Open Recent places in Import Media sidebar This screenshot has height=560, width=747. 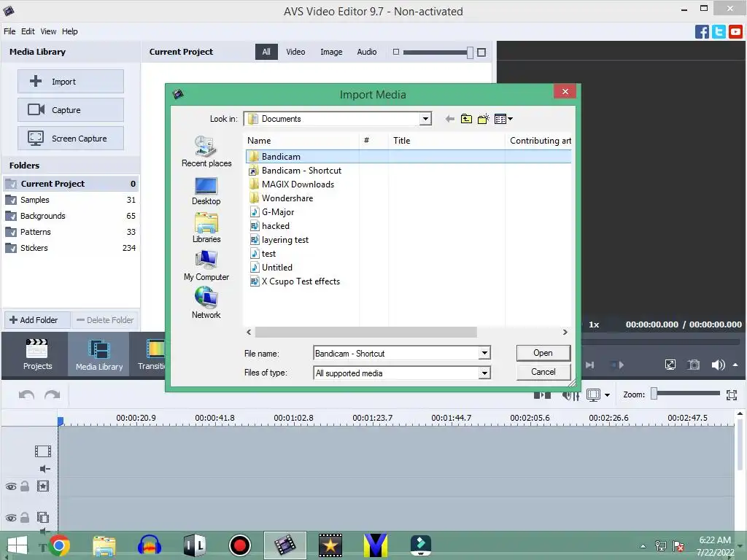coord(206,152)
